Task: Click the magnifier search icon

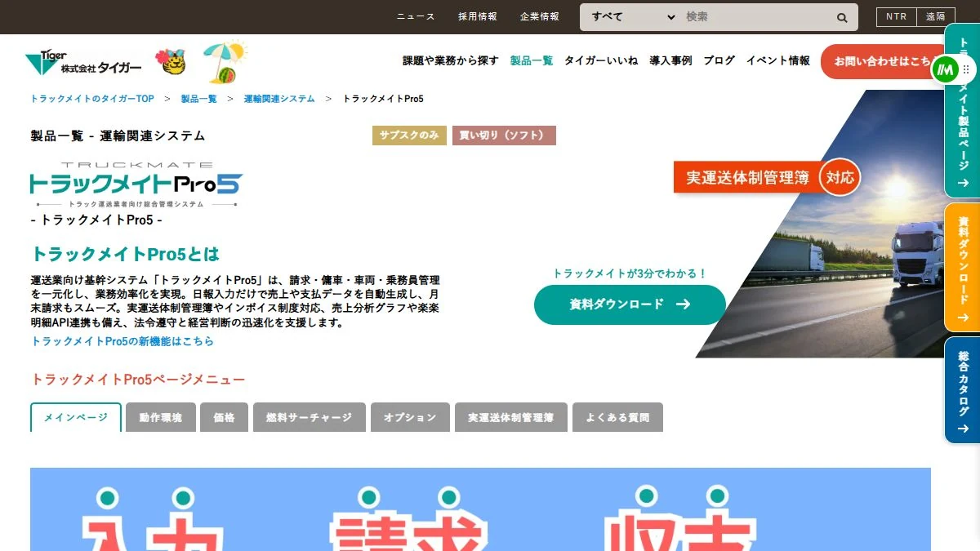Action: [842, 17]
